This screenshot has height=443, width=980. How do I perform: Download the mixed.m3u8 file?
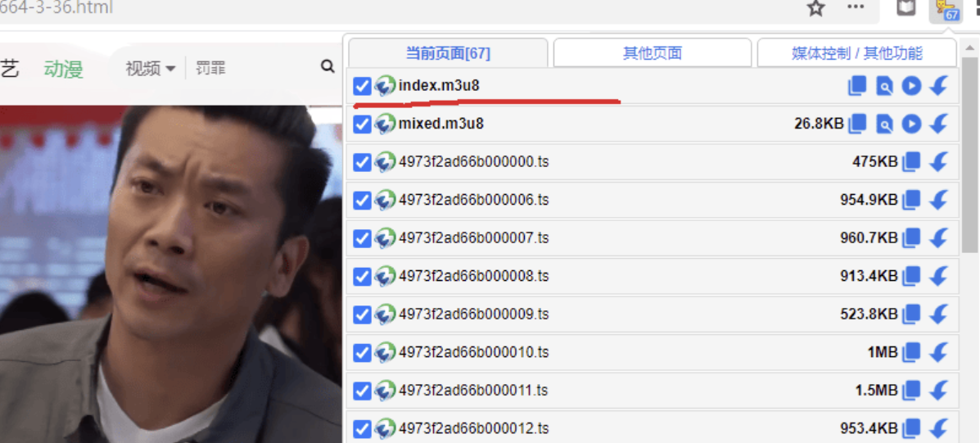(939, 124)
